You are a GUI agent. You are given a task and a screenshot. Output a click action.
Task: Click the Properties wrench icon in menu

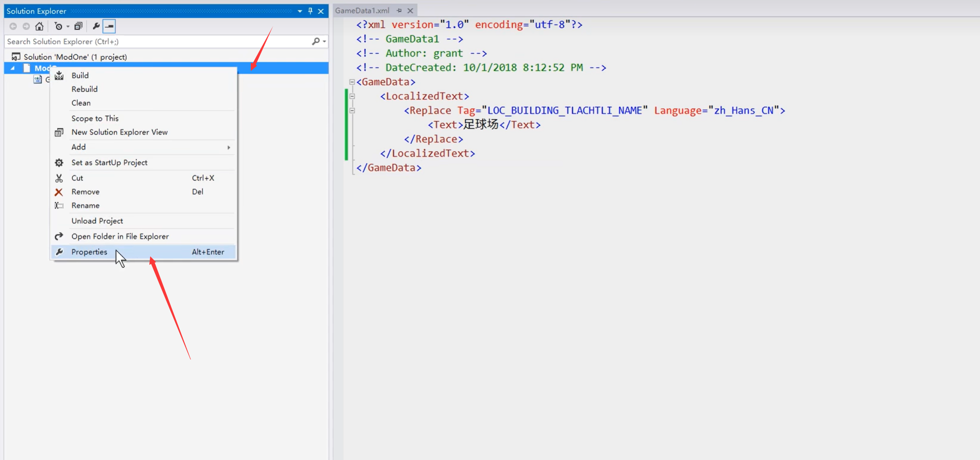(x=59, y=252)
